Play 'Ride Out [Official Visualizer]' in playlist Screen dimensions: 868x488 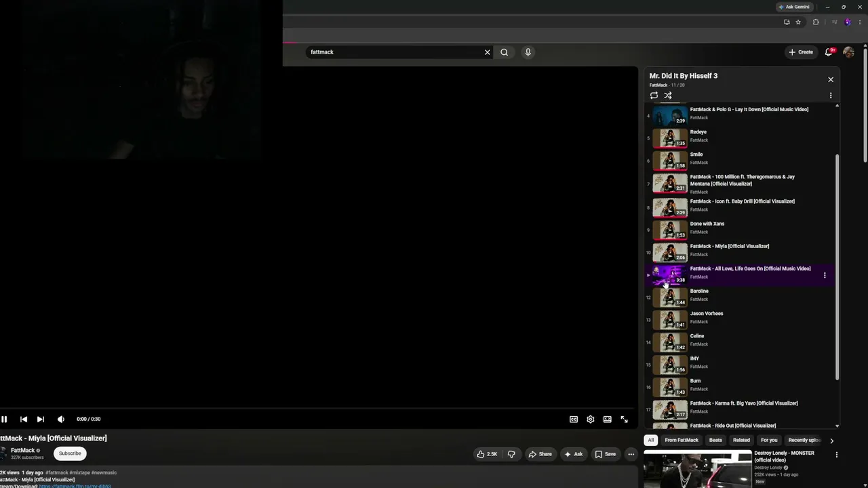pos(739,426)
